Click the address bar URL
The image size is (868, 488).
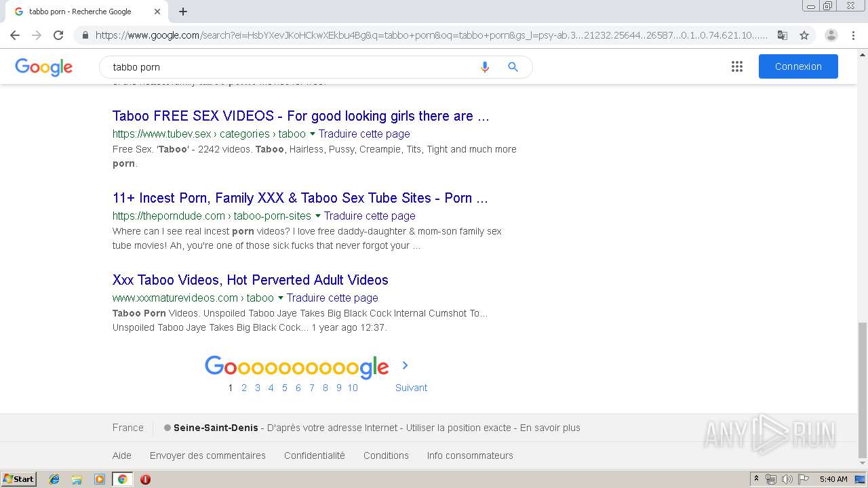(x=431, y=35)
